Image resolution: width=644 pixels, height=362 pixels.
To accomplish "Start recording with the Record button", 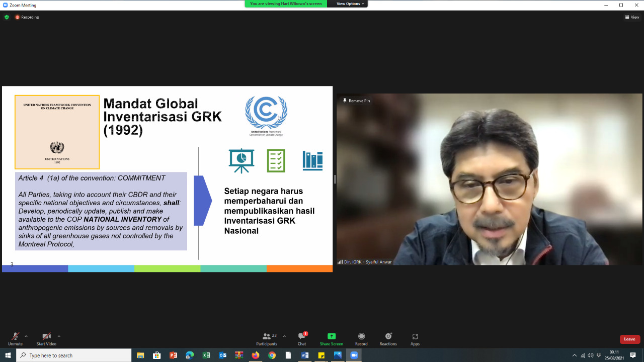I will [x=361, y=339].
